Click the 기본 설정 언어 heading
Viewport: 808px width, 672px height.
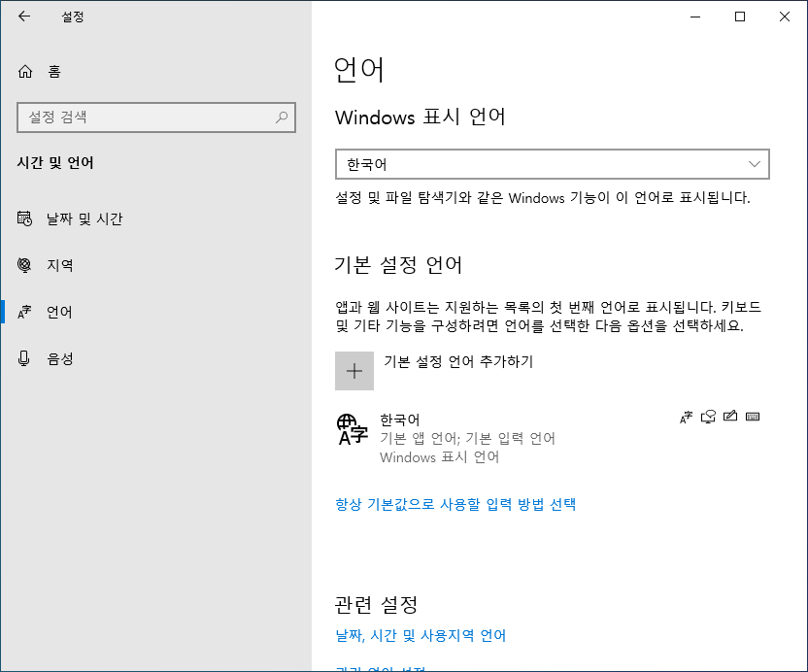(398, 265)
